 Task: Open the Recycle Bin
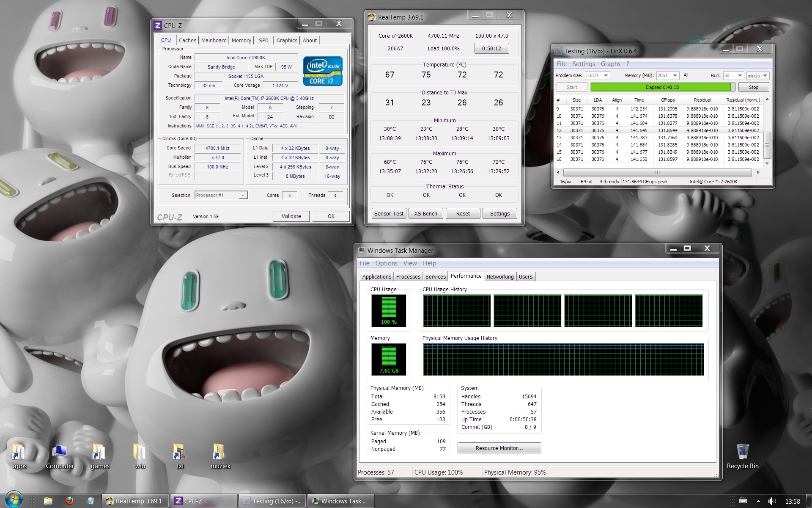point(743,456)
